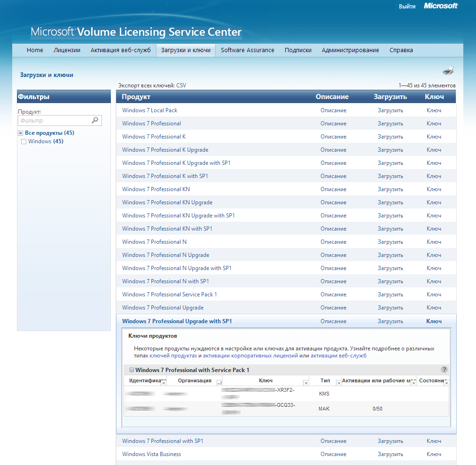Viewport: 476px width, 465px height.
Task: Open the Администрирование menu
Action: point(351,50)
